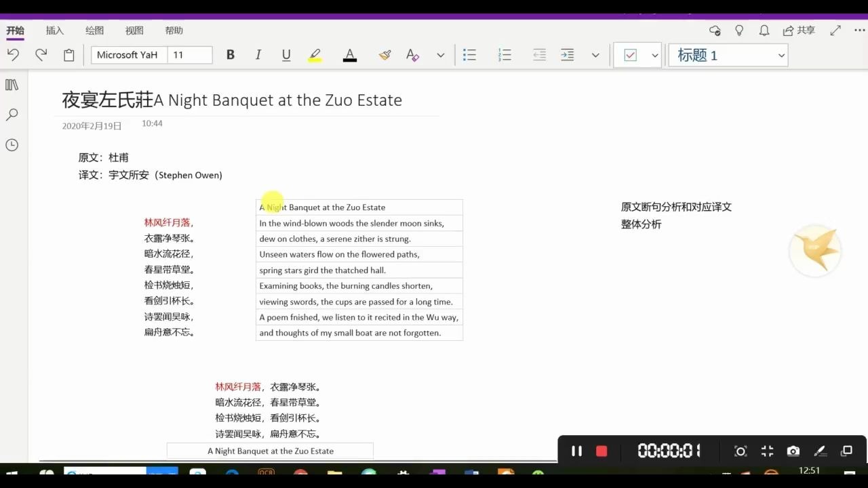Click the recorder overlapping windows icon

[x=846, y=451]
